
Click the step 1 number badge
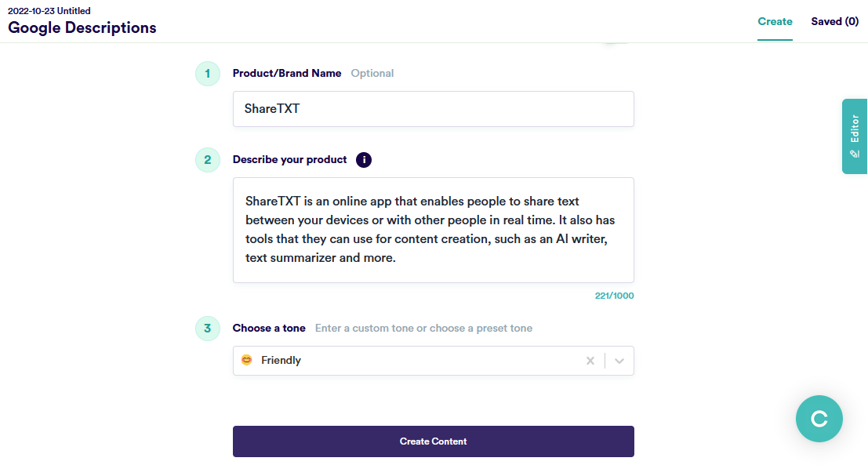[208, 74]
